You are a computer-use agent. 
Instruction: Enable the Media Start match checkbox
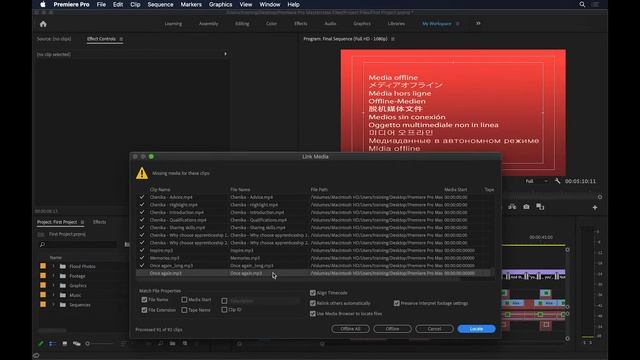[184, 300]
